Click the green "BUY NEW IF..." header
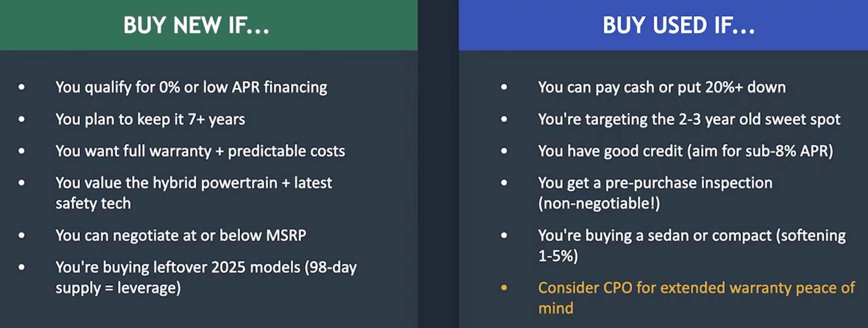Viewport: 868px width, 328px height. click(x=196, y=25)
